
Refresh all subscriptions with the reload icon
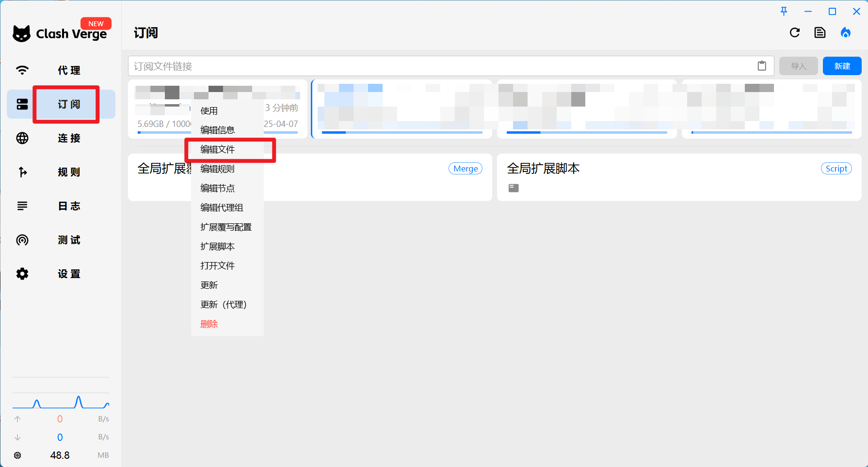coord(795,32)
